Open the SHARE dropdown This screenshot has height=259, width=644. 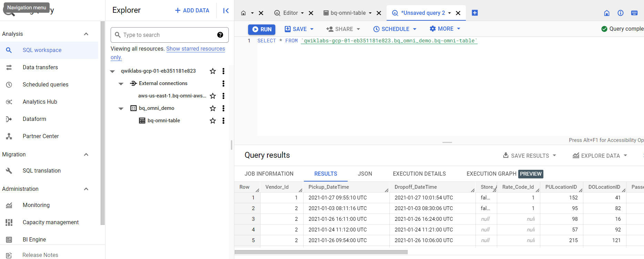point(343,29)
